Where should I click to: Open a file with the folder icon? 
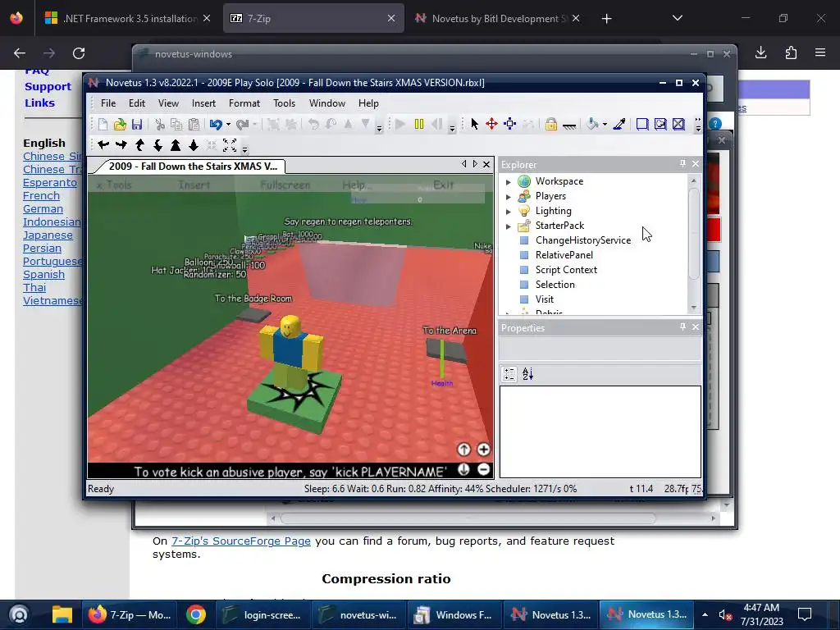(x=120, y=125)
